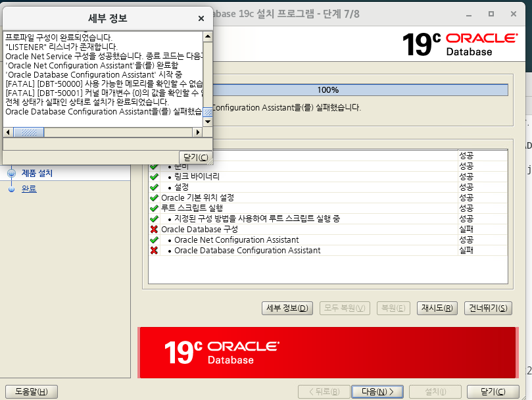Click the Oracle Net Service 구성을 성공했습니다 log line
The image size is (532, 400).
[104, 56]
